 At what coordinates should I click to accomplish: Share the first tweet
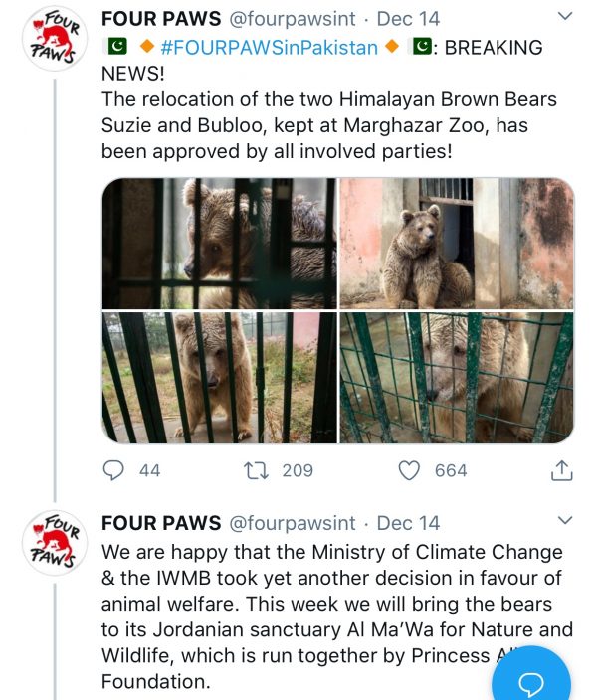(562, 470)
